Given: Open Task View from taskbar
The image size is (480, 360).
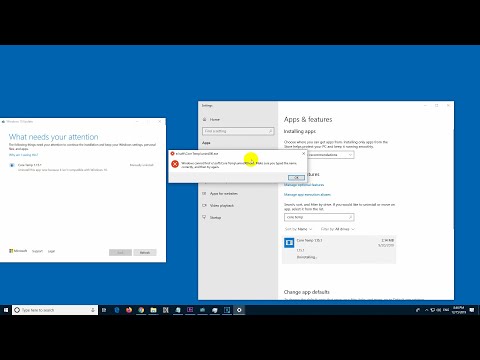Looking at the screenshot, I should (x=104, y=310).
